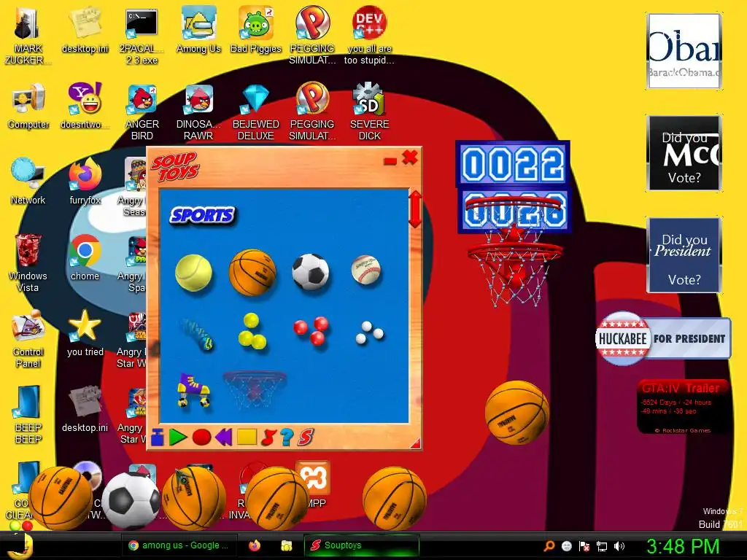Select the 'you tried' gold star icon
Screen dimensions: 747x560
point(85,333)
